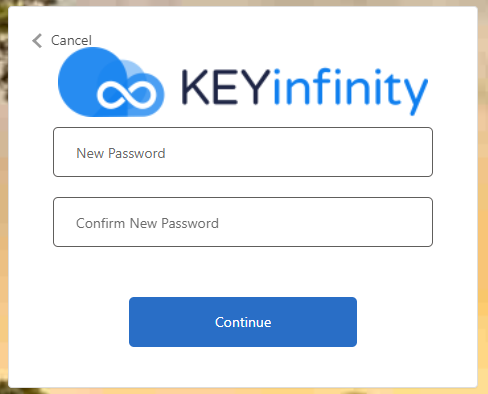Click the KEYinfinity wordmark
The width and height of the screenshot is (488, 394).
point(305,91)
